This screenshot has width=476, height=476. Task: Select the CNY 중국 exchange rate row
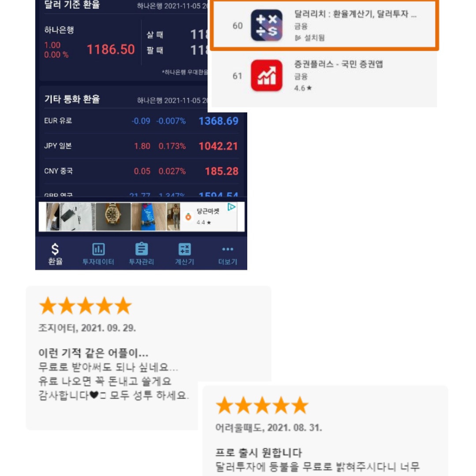pyautogui.click(x=141, y=171)
